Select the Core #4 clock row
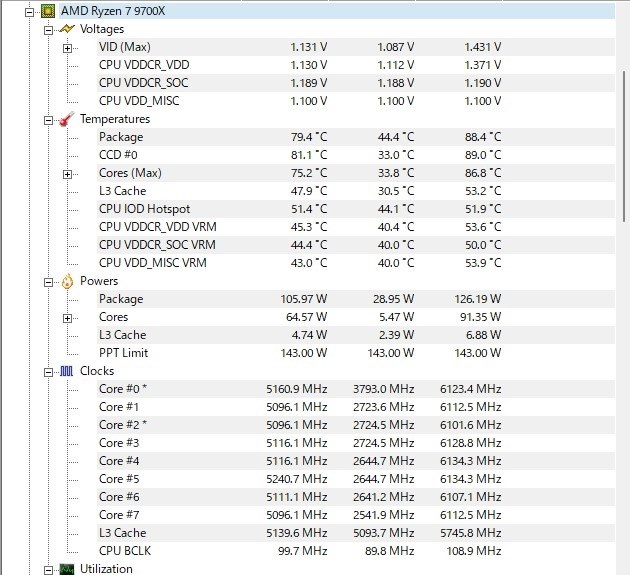Viewport: 630px width, 575px height. (356, 461)
